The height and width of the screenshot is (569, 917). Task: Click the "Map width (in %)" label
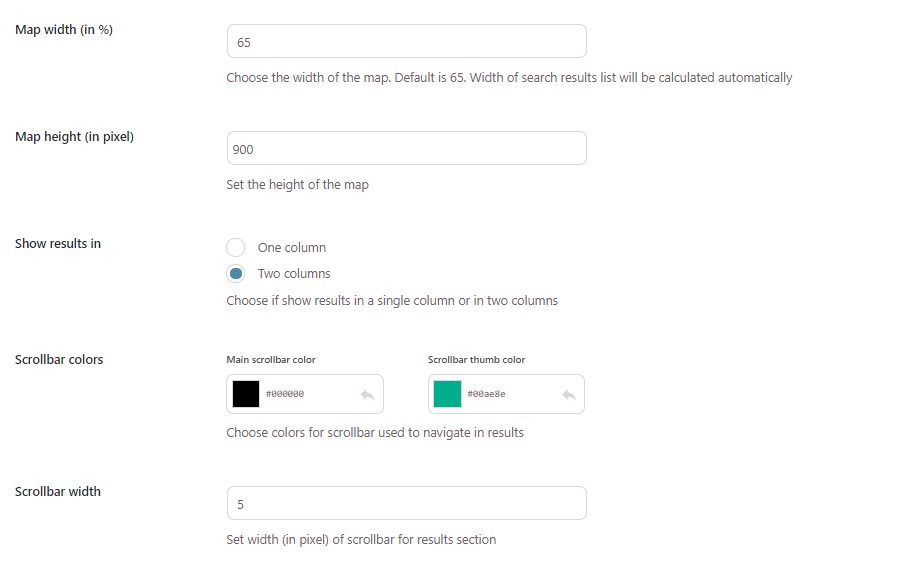click(x=64, y=30)
